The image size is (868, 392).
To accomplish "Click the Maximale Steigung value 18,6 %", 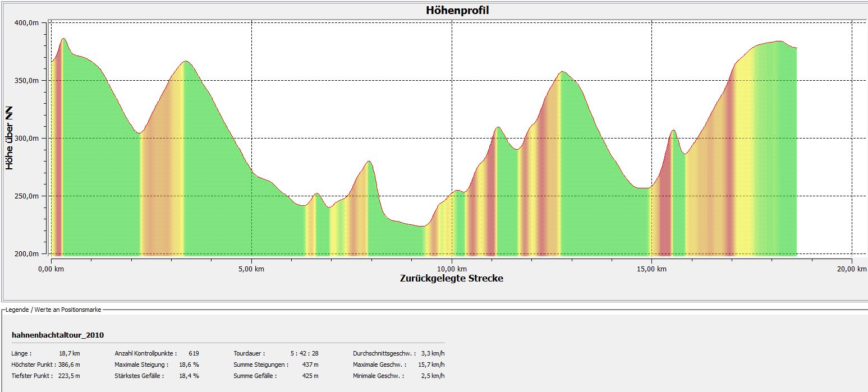I will pos(189,365).
